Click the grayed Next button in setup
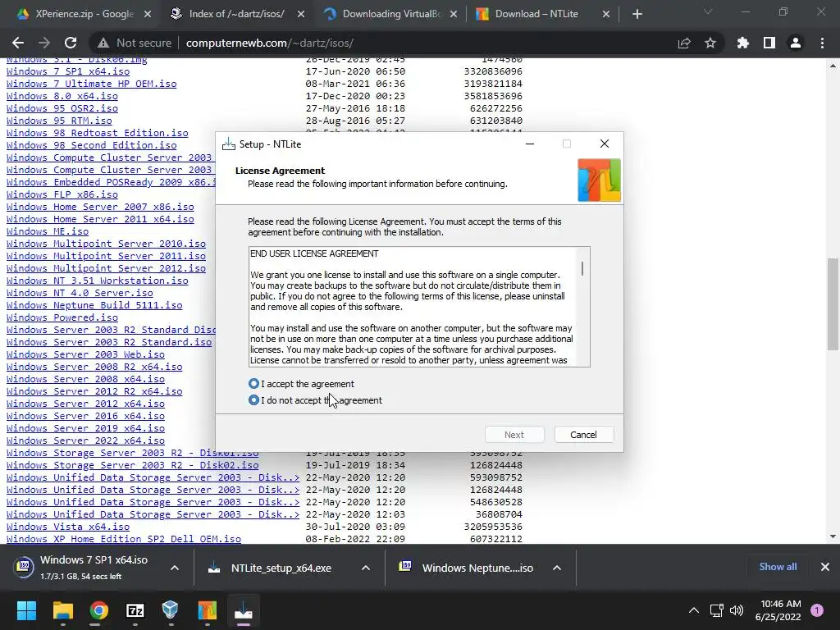 click(514, 435)
